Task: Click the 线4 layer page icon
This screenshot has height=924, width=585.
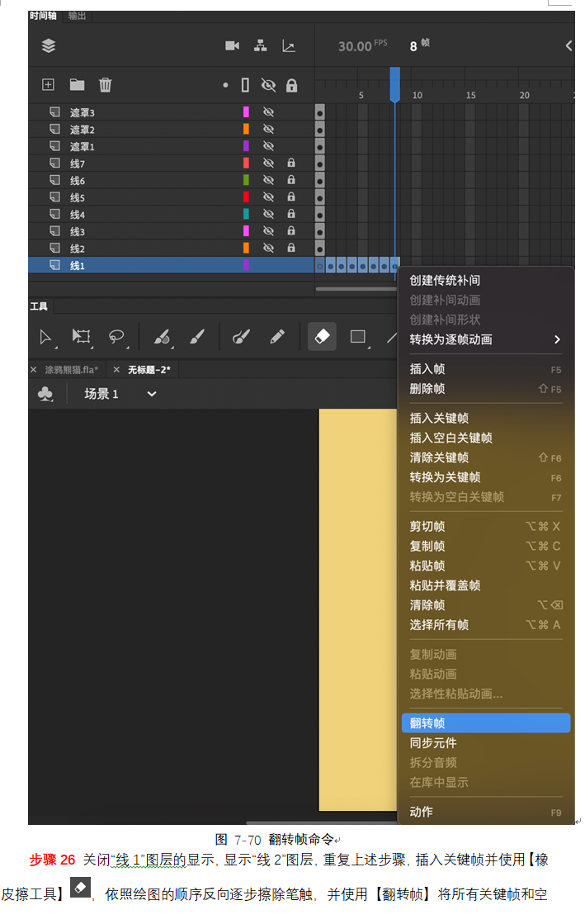Action: coord(54,214)
